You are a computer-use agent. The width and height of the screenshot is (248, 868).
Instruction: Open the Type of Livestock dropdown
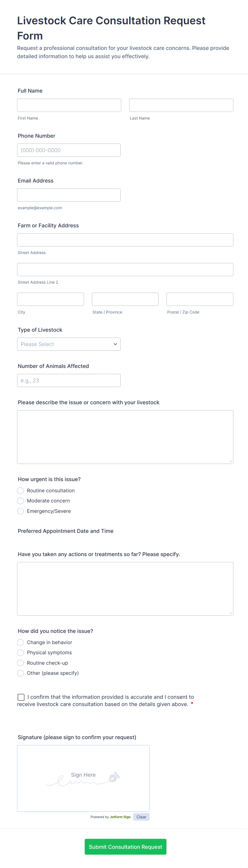click(x=69, y=344)
